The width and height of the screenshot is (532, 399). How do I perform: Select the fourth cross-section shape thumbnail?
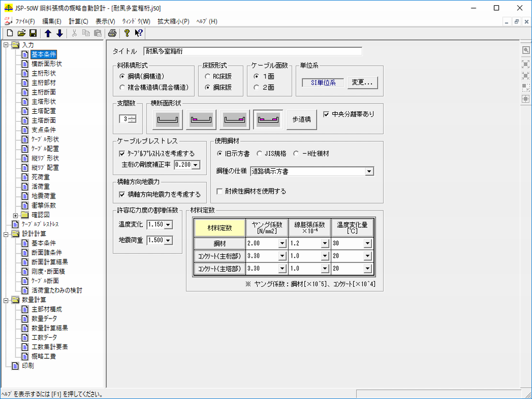coord(268,119)
